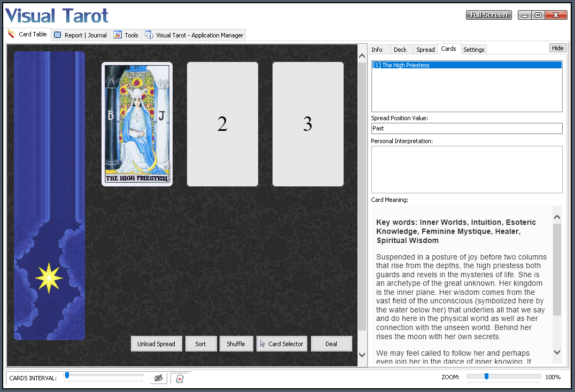Click the '100%' zoom value
The image size is (575, 392).
coord(553,377)
